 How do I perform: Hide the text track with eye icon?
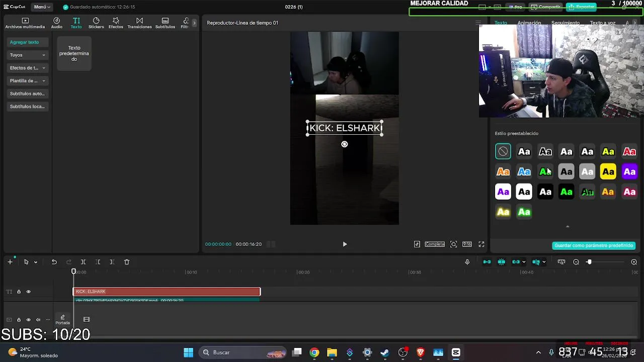tap(28, 292)
